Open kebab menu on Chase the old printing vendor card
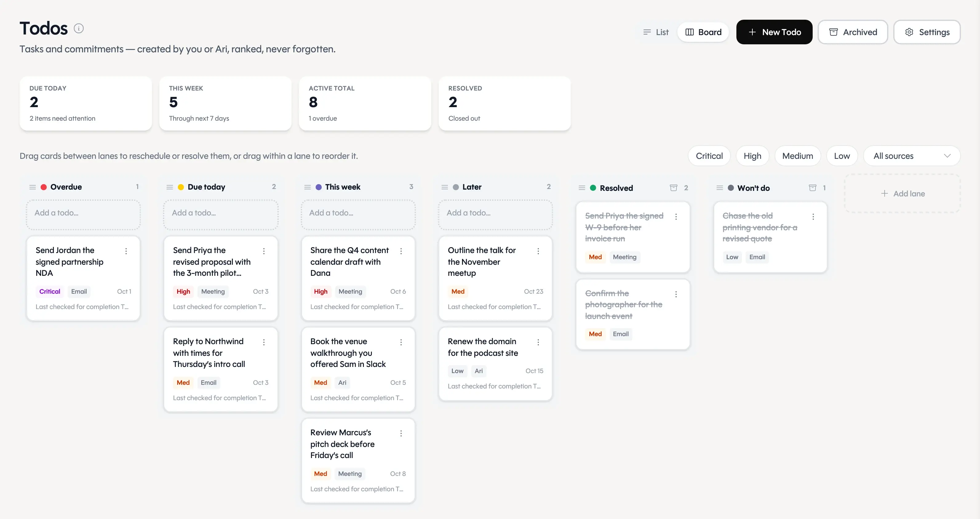 click(813, 217)
